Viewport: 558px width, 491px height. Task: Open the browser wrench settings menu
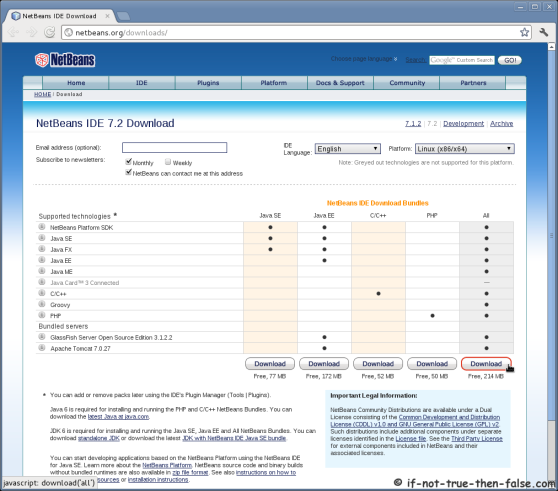pos(544,32)
